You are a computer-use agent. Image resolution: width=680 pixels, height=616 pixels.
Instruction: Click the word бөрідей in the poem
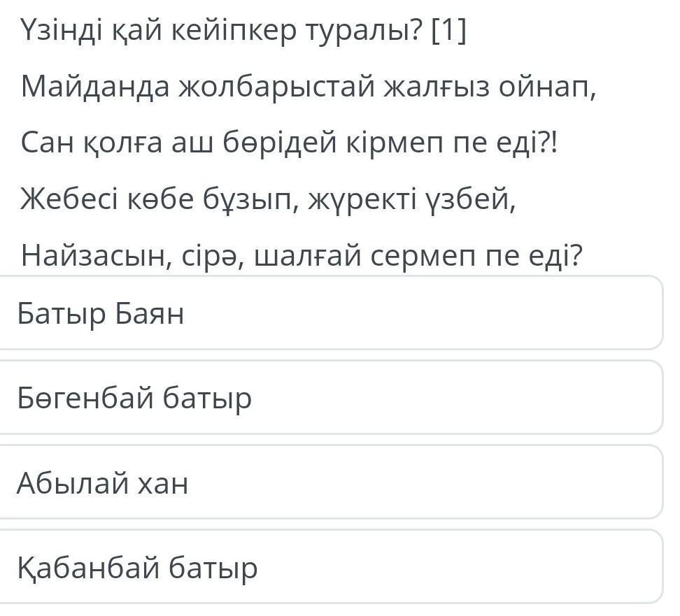(280, 143)
